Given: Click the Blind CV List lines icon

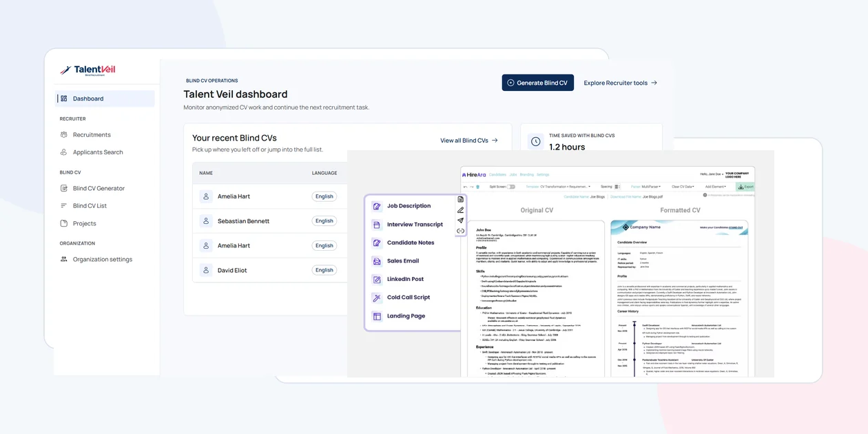Looking at the screenshot, I should pyautogui.click(x=64, y=206).
